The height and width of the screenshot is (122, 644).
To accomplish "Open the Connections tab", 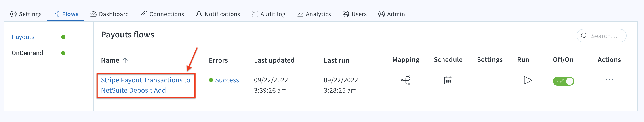I will click(x=162, y=14).
